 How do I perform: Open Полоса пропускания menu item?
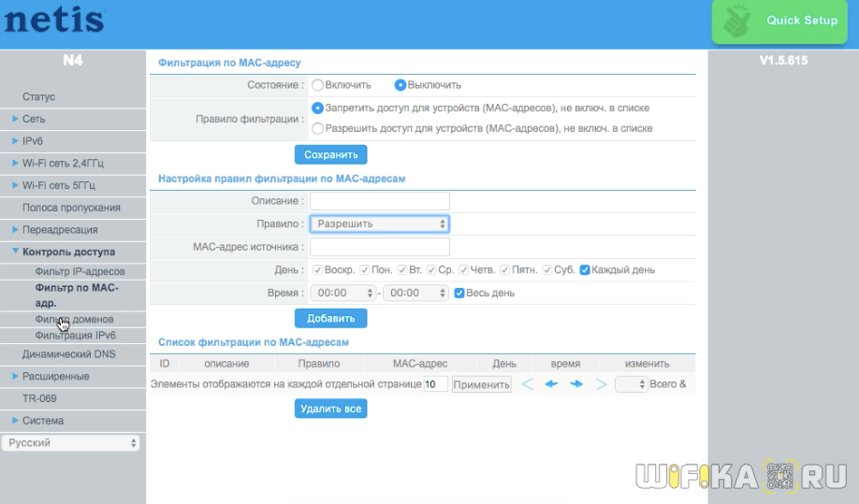click(73, 208)
